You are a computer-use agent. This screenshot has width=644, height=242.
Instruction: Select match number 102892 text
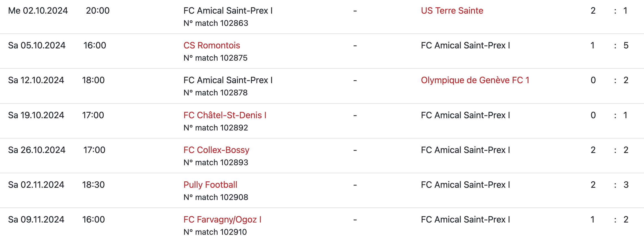tap(216, 128)
